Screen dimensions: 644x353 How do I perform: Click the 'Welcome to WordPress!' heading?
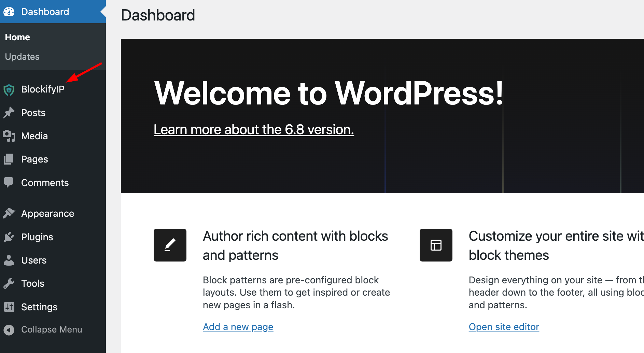click(x=328, y=93)
